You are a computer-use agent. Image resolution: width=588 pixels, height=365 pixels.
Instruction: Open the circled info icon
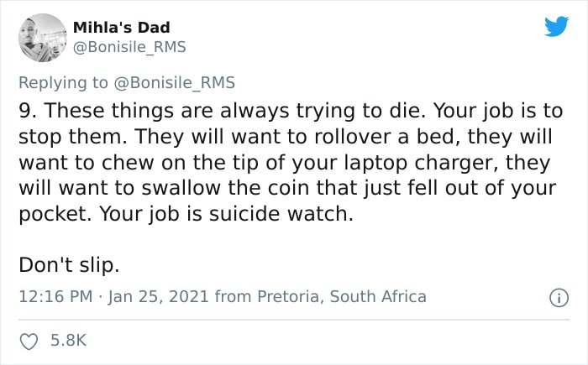point(559,298)
